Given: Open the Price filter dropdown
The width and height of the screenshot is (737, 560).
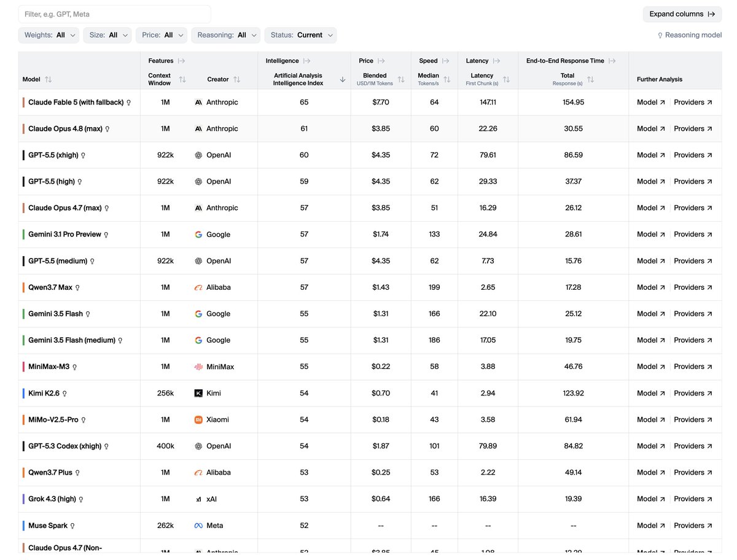Looking at the screenshot, I should 162,35.
